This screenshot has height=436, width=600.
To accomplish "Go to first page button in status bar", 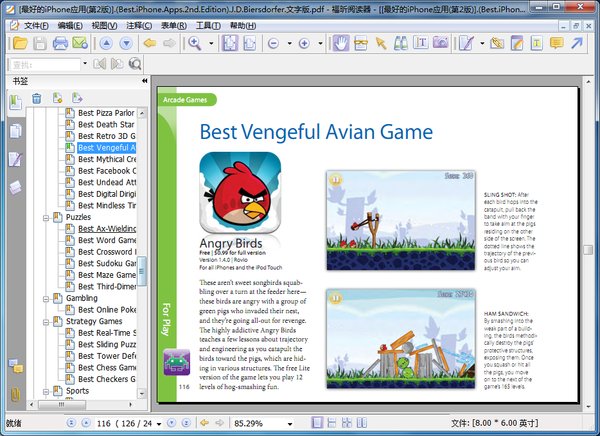I will (71, 423).
